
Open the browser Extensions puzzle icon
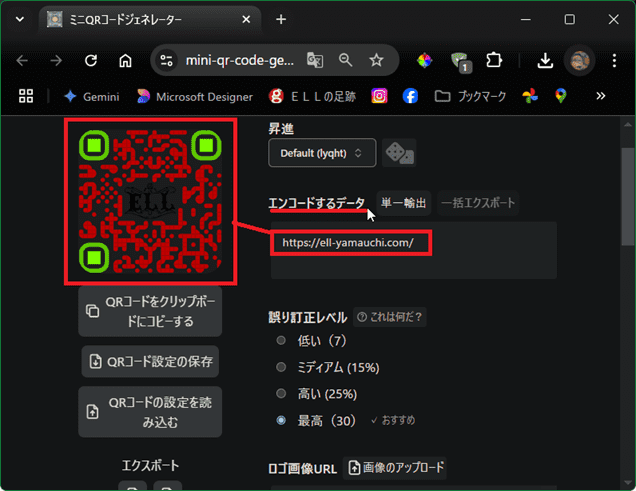coord(492,60)
